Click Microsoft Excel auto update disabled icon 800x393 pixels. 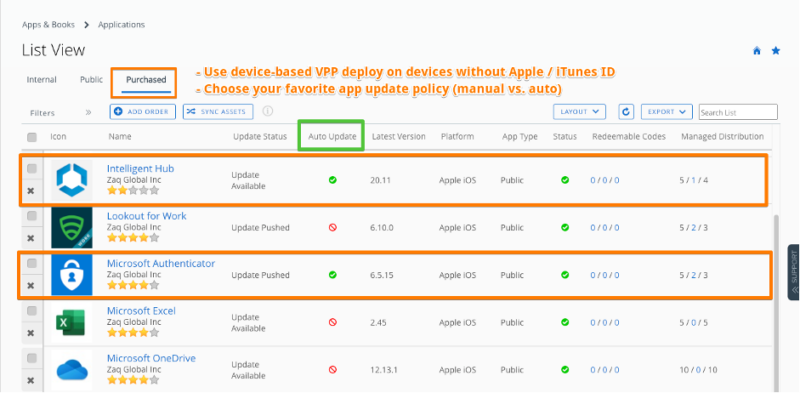pyautogui.click(x=333, y=322)
